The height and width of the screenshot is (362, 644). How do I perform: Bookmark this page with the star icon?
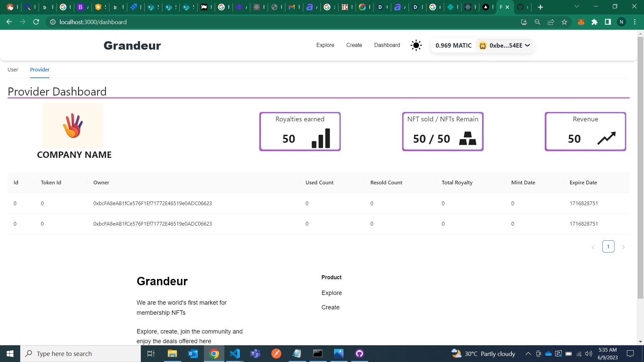564,22
